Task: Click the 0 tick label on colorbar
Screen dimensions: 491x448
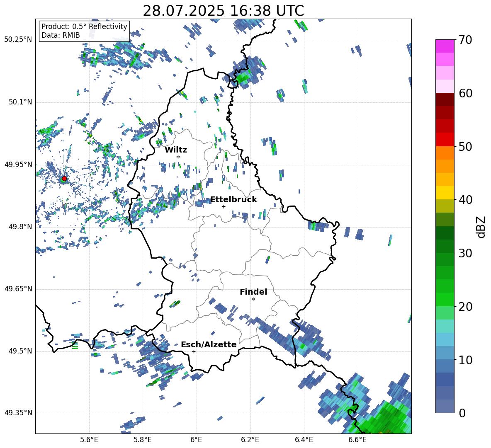Action: 462,413
